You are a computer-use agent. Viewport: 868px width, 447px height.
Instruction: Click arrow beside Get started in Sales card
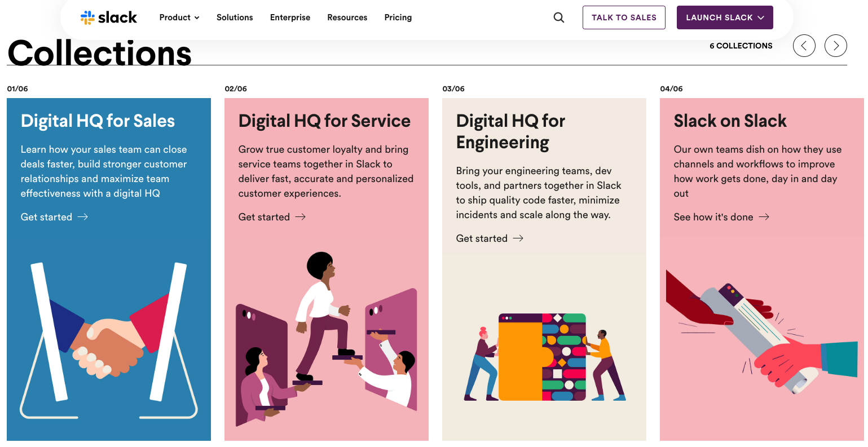tap(83, 217)
